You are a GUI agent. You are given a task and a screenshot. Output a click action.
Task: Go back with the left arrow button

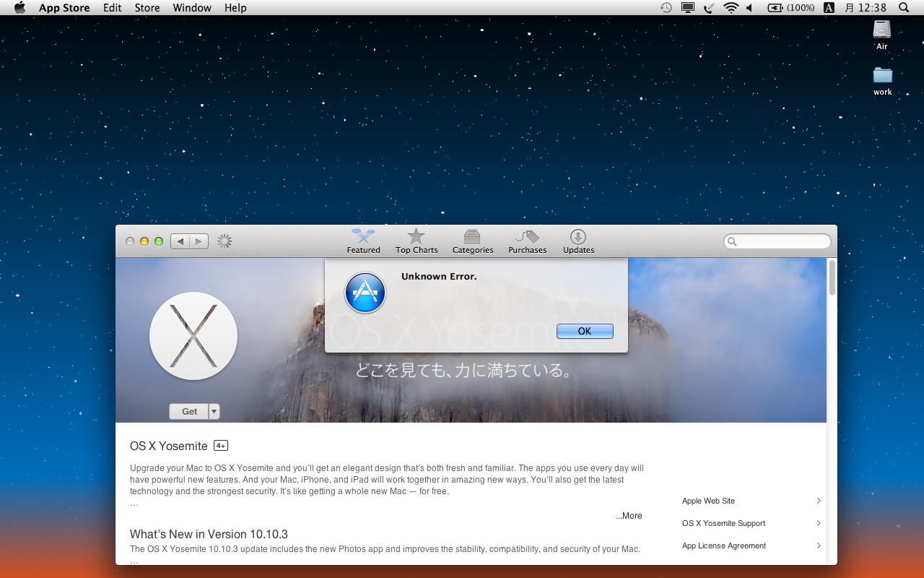(x=180, y=241)
